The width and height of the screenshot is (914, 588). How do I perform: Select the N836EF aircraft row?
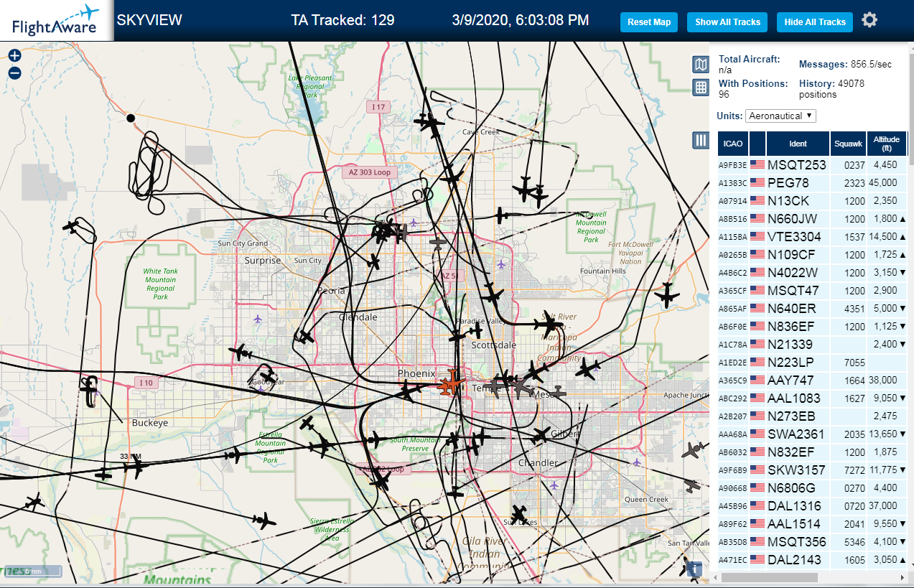click(x=812, y=326)
